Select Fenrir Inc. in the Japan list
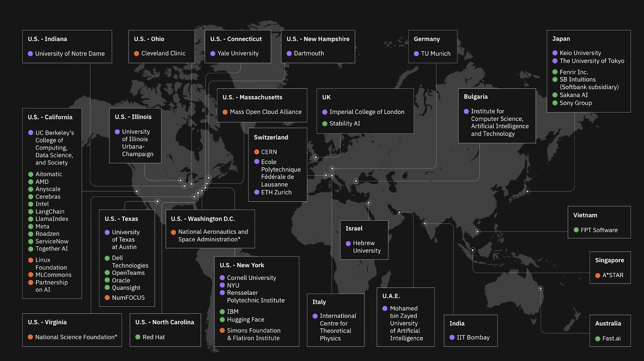The height and width of the screenshot is (361, 644). coord(570,72)
